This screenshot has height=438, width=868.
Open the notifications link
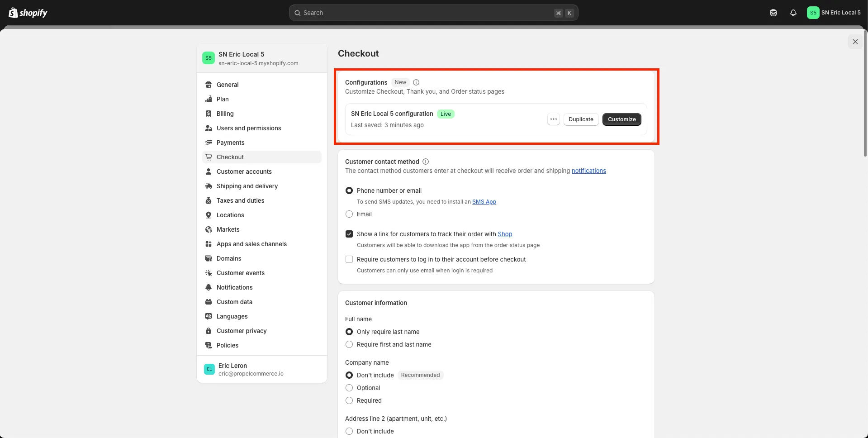588,171
